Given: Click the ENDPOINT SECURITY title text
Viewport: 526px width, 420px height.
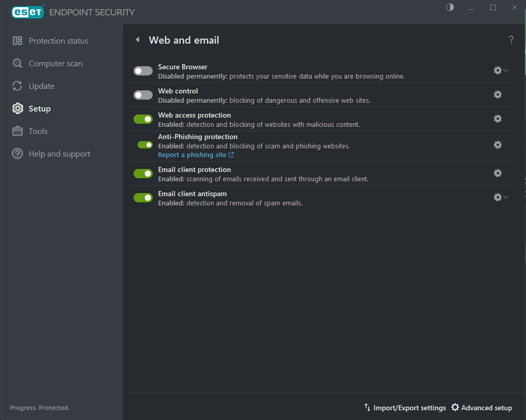Looking at the screenshot, I should tap(92, 12).
